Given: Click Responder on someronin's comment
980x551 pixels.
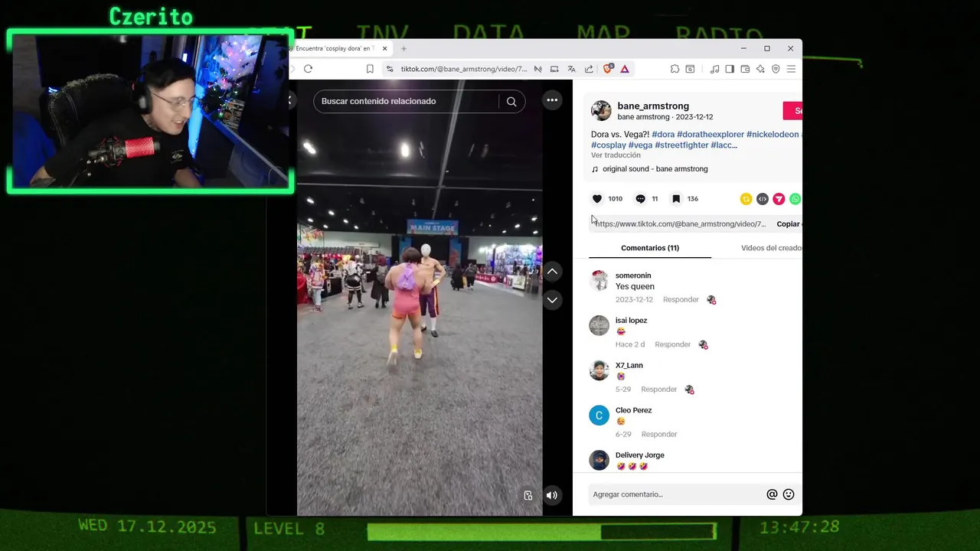Looking at the screenshot, I should pyautogui.click(x=681, y=300).
